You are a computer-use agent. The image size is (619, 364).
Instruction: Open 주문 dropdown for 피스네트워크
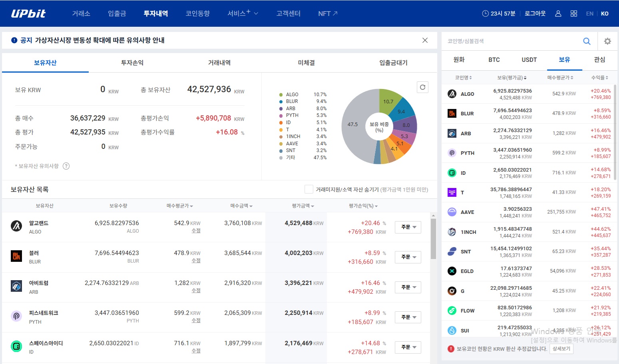[x=408, y=317]
